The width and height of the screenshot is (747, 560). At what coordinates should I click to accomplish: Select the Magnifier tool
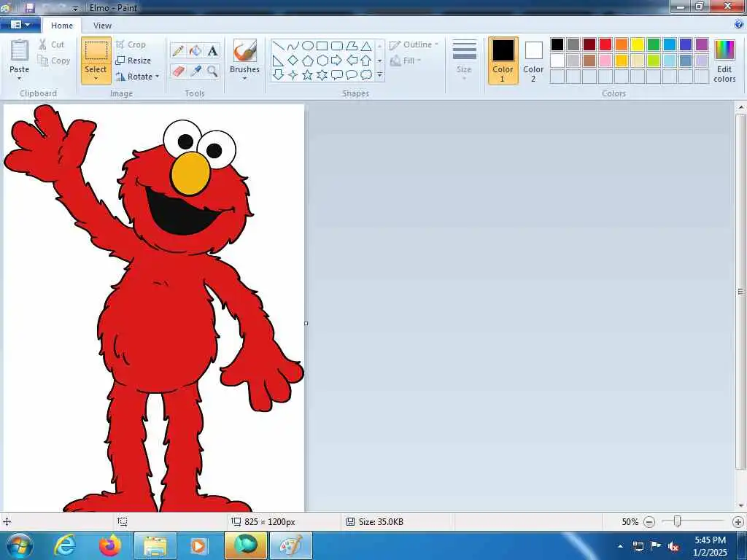[212, 71]
